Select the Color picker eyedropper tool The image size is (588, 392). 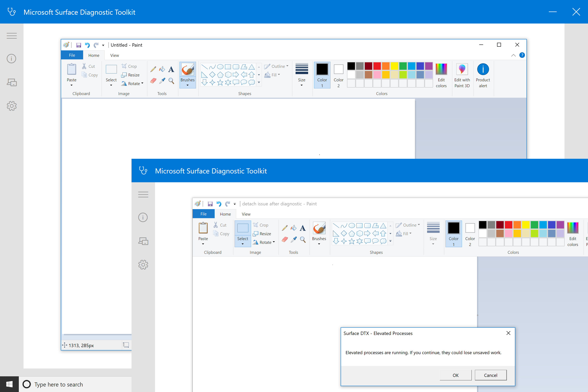[162, 81]
